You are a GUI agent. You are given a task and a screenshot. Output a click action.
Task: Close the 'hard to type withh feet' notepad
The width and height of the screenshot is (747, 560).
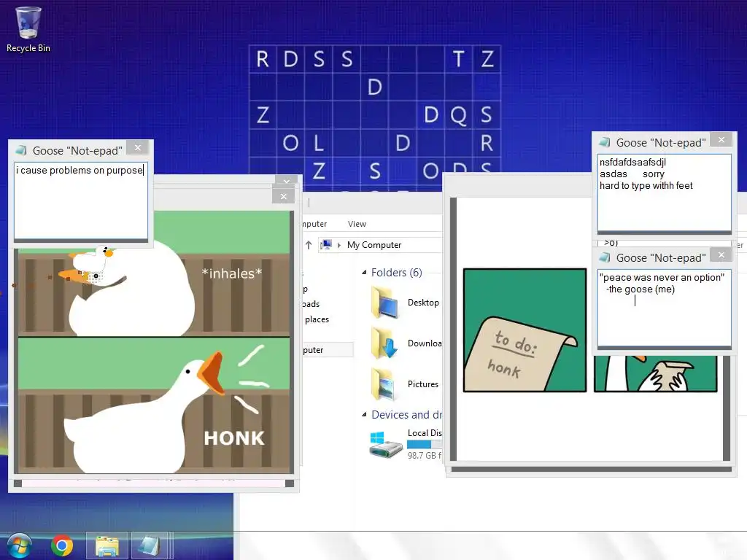[721, 139]
